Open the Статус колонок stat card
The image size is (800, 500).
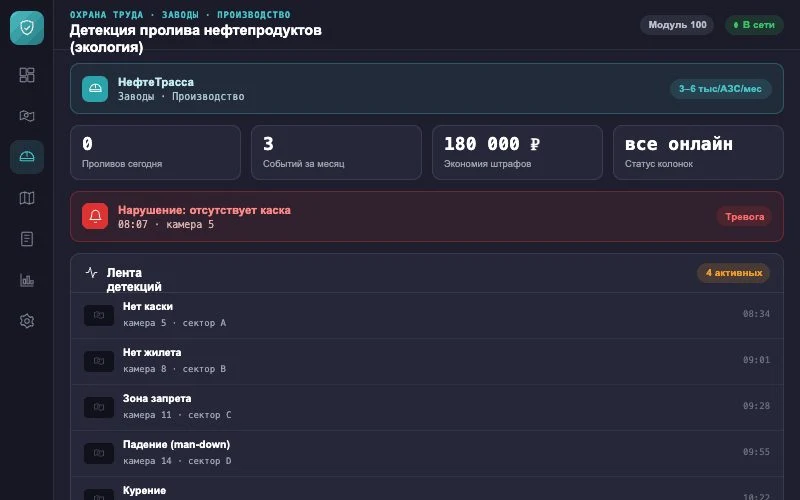click(x=698, y=153)
